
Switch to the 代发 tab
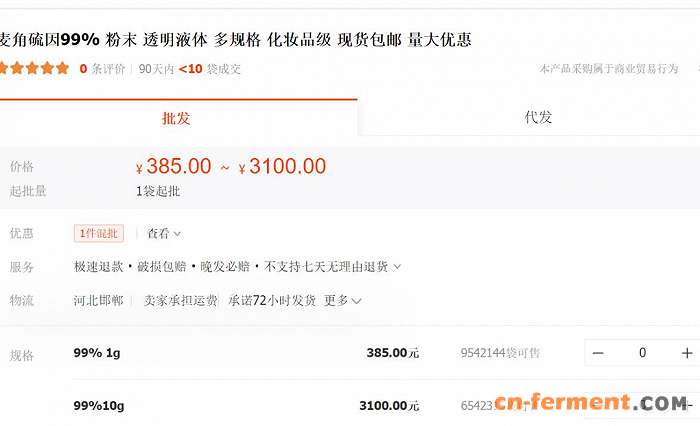click(538, 118)
